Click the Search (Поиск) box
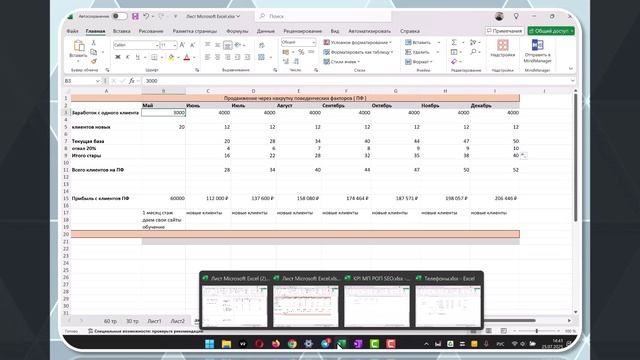Screen dimensions: 640x360 click(x=323, y=16)
